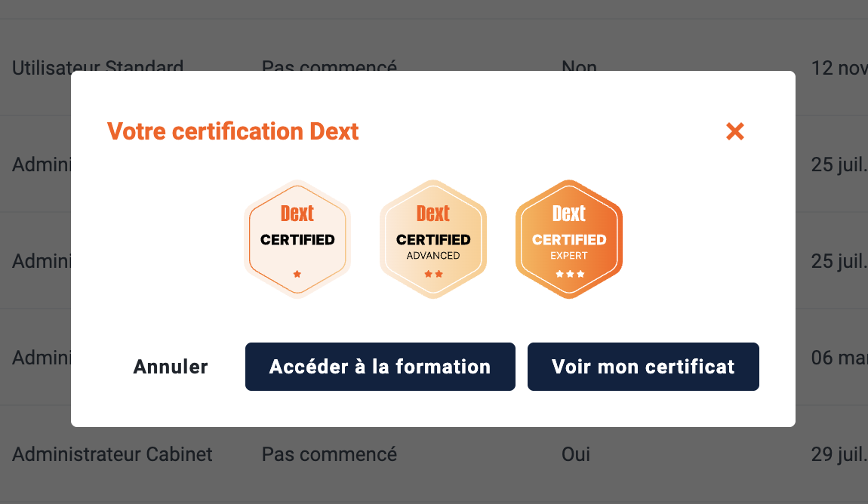Click the 12 nov date cell

point(839,68)
